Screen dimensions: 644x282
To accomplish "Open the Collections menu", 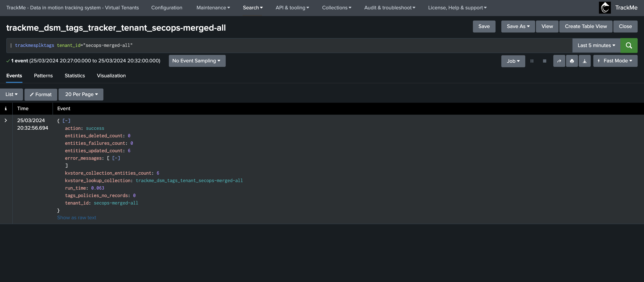I will tap(336, 8).
